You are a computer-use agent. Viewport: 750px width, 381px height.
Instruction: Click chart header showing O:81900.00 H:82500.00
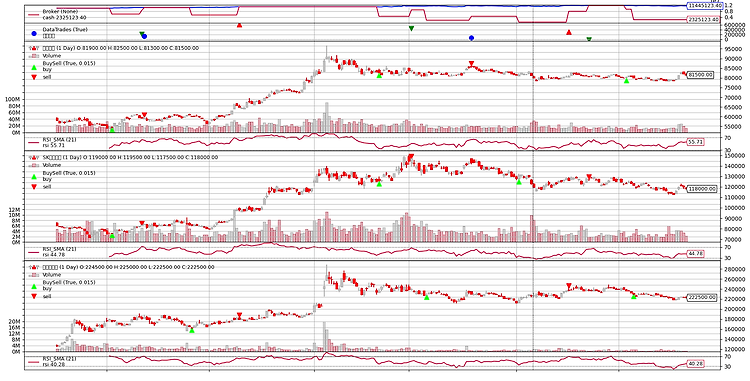121,48
